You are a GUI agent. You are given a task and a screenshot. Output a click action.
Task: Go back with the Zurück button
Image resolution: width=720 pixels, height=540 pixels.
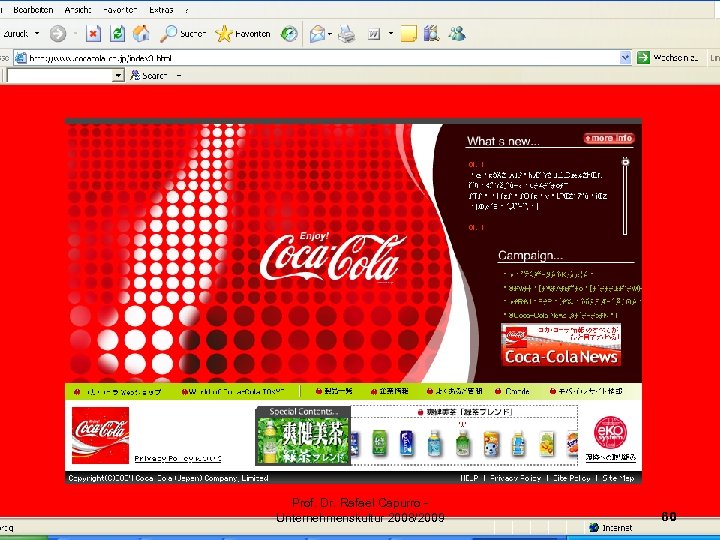click(x=15, y=34)
